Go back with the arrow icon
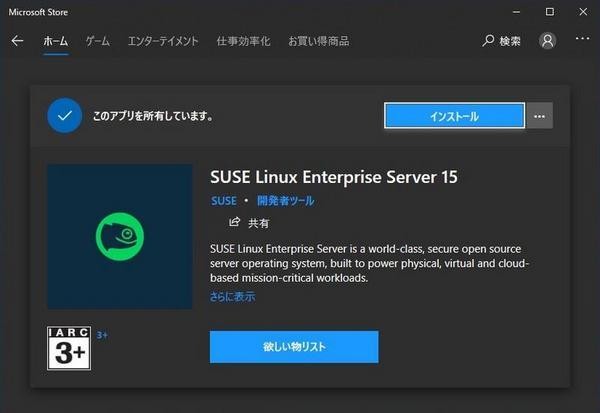This screenshot has width=600, height=413. (x=17, y=41)
